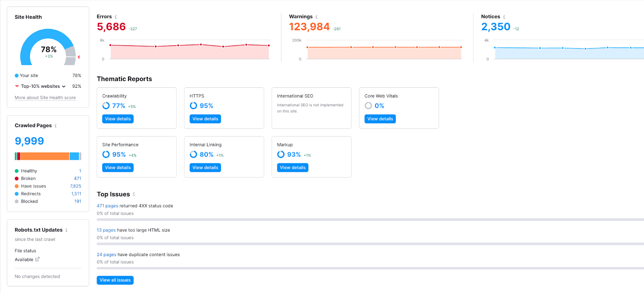644x292 pixels.
Task: Click the Crawled Pages info icon
Action: tap(56, 126)
